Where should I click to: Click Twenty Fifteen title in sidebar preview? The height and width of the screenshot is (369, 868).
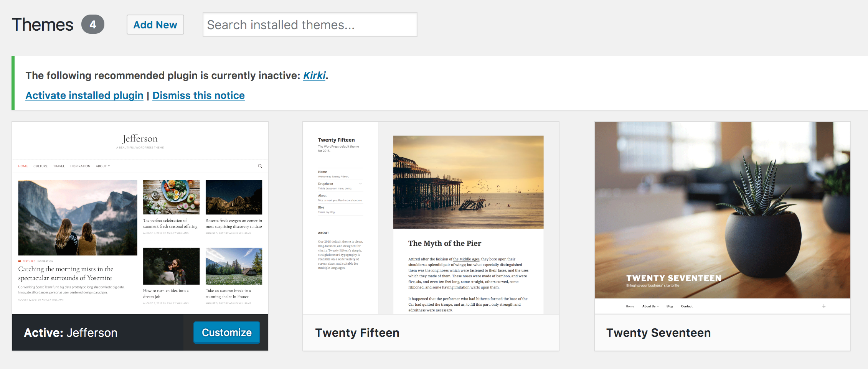pyautogui.click(x=336, y=140)
